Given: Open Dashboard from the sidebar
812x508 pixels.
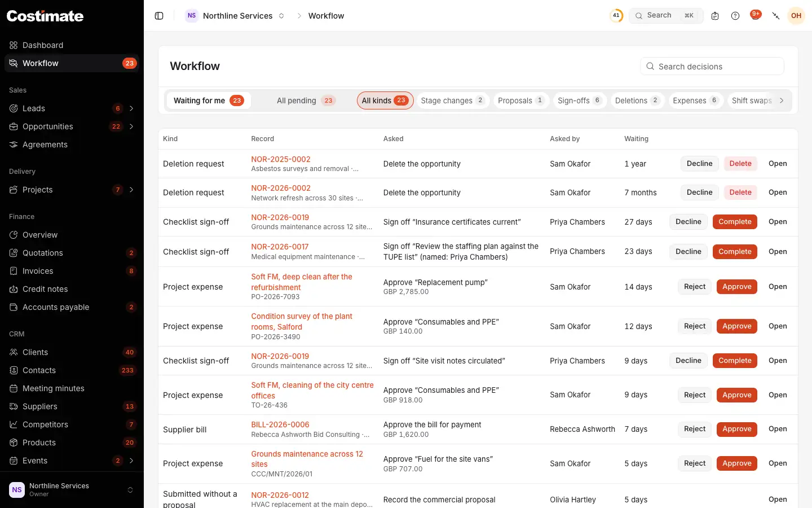Looking at the screenshot, I should [x=72, y=45].
